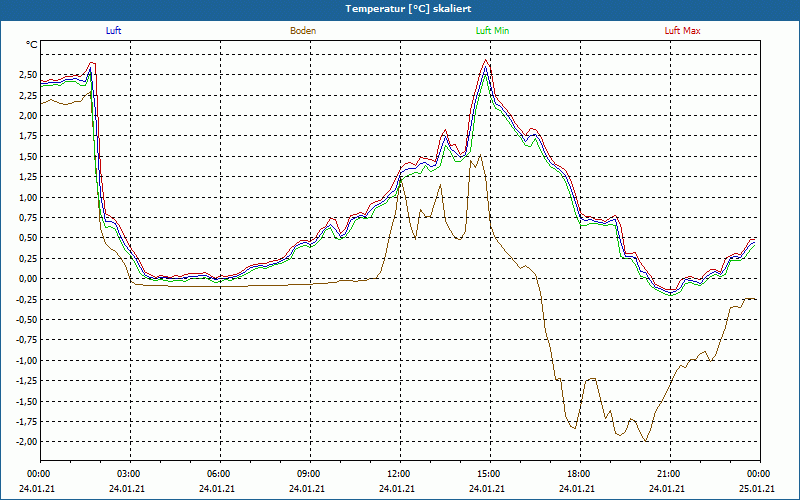Click the -1,00 y-axis value
Image resolution: width=800 pixels, height=500 pixels.
28,361
